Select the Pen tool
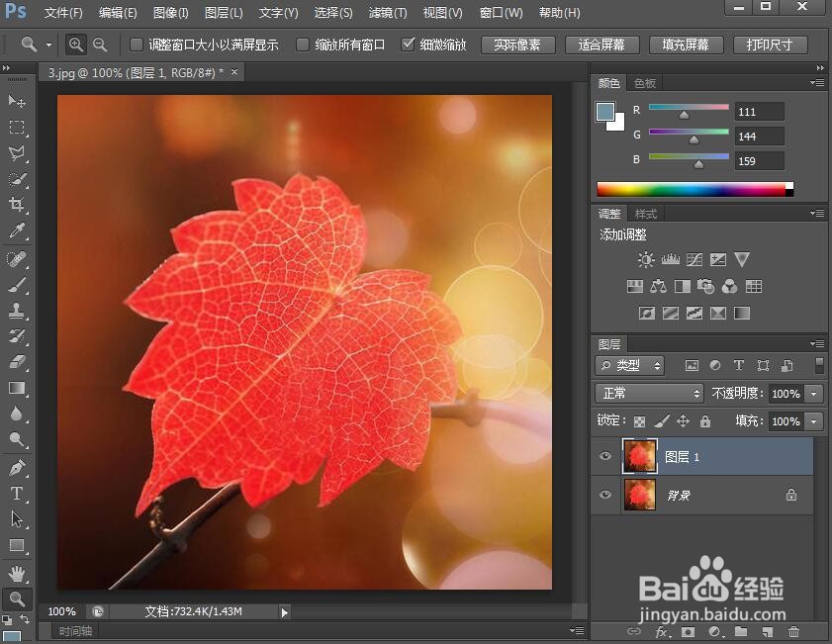832x644 pixels. tap(17, 468)
